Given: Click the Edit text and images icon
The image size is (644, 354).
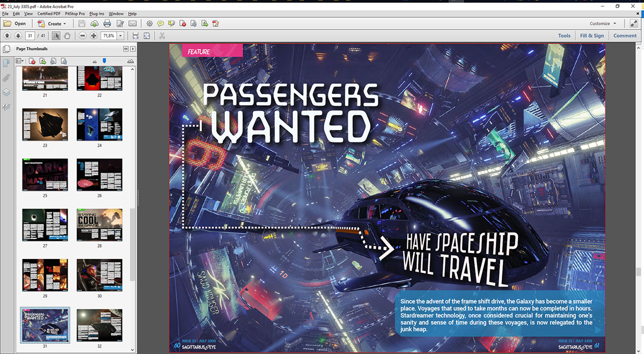Looking at the screenshot, I should pyautogui.click(x=120, y=24).
